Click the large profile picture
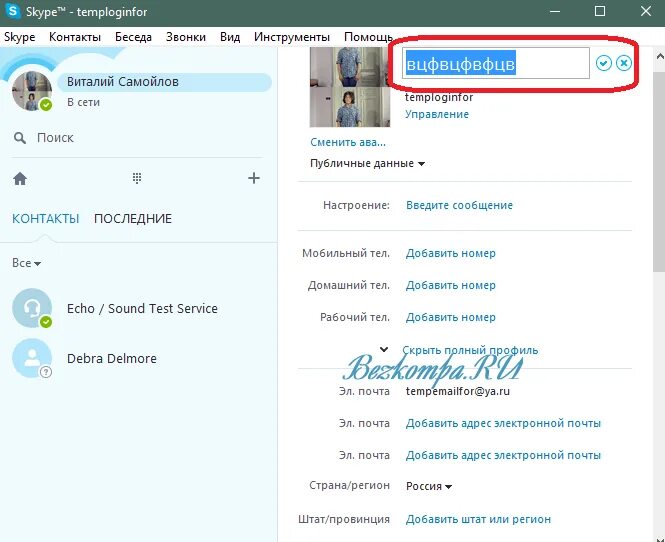Viewport: 665px width, 542px height. 350,87
